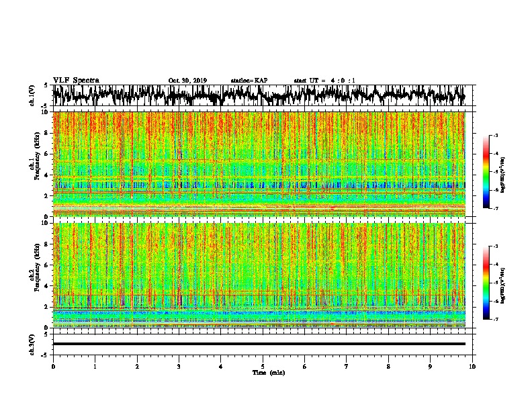Click the time axis tick label '10'
The height and width of the screenshot is (411, 532).
pyautogui.click(x=472, y=367)
